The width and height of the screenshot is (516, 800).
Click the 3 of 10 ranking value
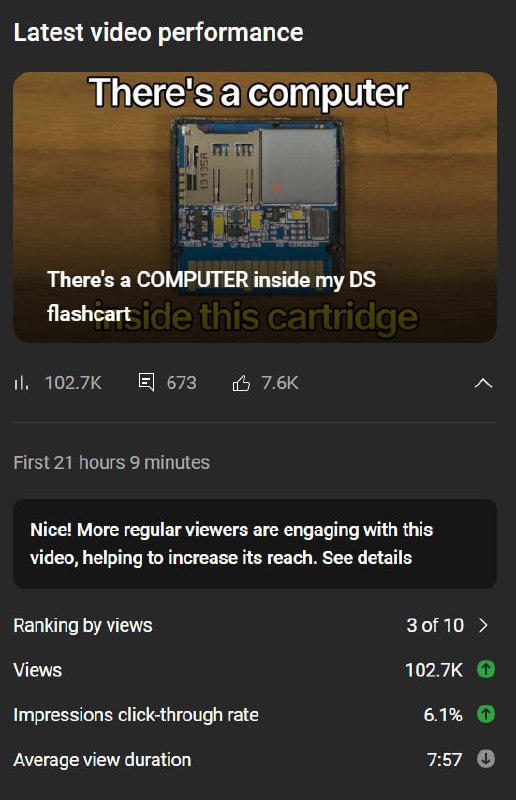pyautogui.click(x=435, y=625)
